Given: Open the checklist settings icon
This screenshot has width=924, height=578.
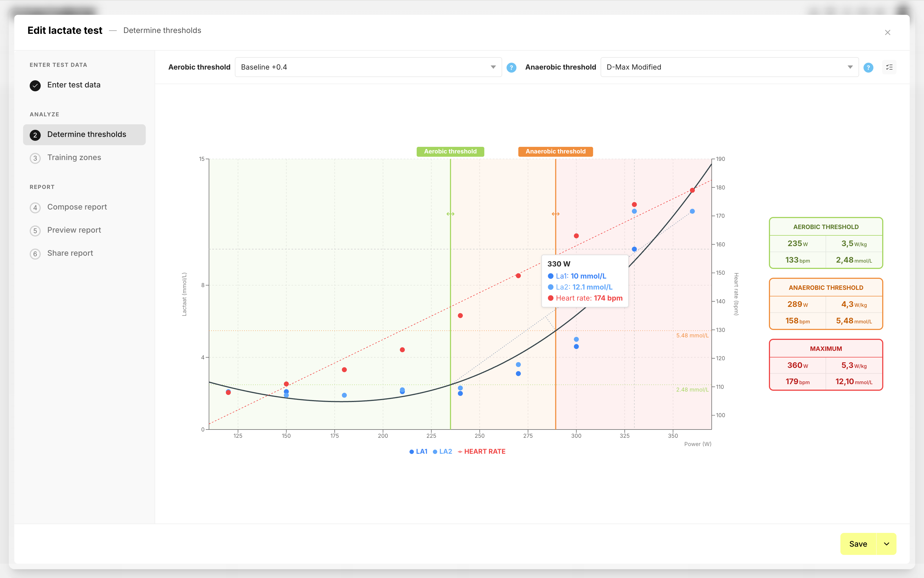Looking at the screenshot, I should tap(889, 67).
